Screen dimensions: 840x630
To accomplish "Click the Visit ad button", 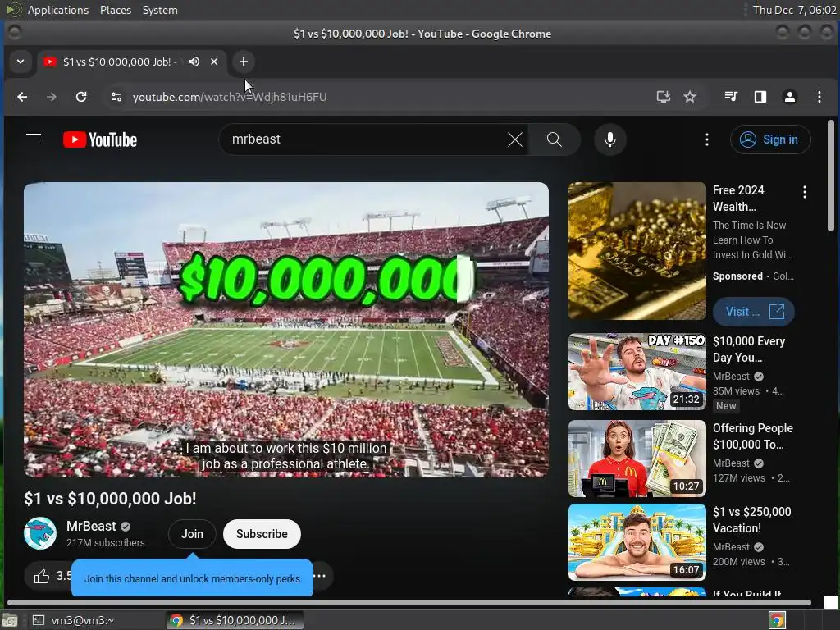I will [753, 312].
